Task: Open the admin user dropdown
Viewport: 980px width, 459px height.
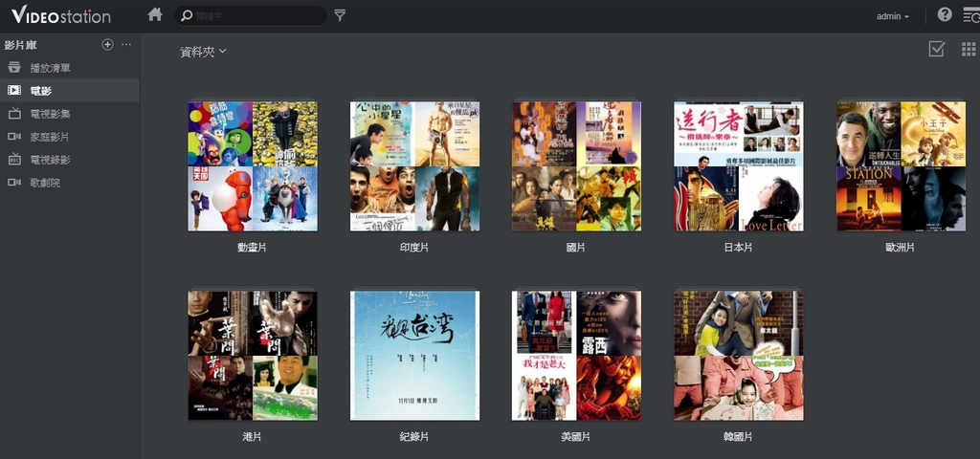Action: (893, 16)
